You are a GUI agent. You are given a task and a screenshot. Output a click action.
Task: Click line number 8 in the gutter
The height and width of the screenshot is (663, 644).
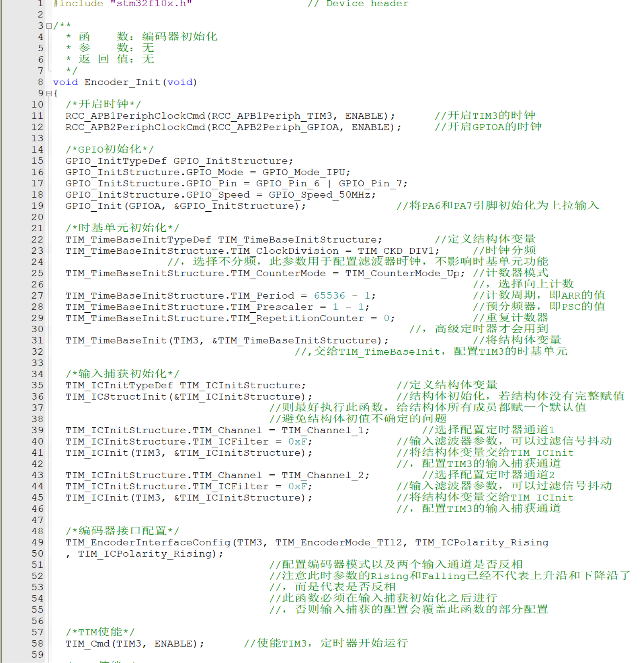click(40, 82)
